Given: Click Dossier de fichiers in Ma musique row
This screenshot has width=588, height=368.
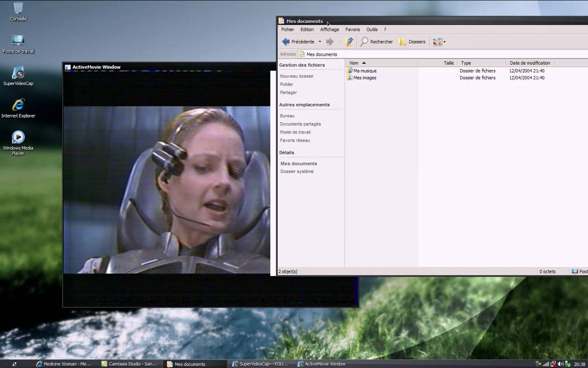Looking at the screenshot, I should (477, 71).
